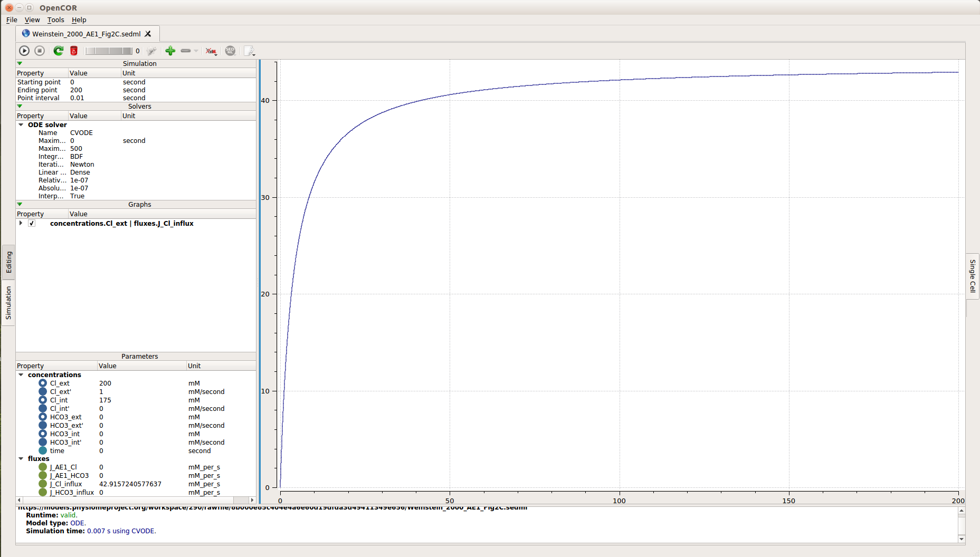Click the stop simulation button
Screen dimensions: 980x557
click(x=40, y=51)
